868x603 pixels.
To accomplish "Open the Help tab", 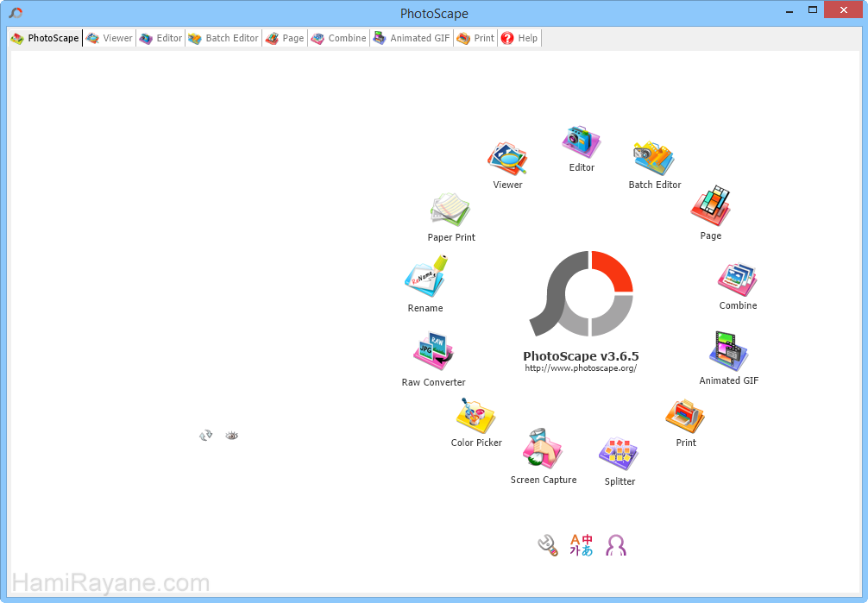I will click(x=519, y=38).
